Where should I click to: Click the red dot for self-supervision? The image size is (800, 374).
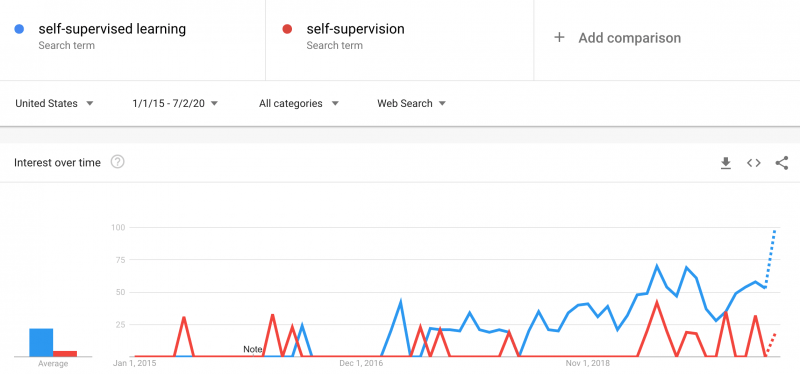(287, 29)
